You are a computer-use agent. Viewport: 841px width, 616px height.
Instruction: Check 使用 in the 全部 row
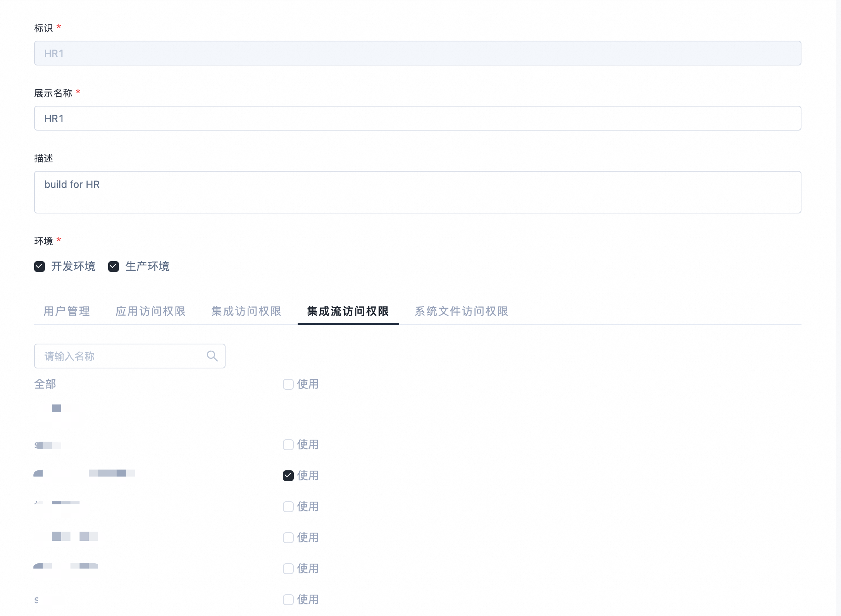[288, 384]
